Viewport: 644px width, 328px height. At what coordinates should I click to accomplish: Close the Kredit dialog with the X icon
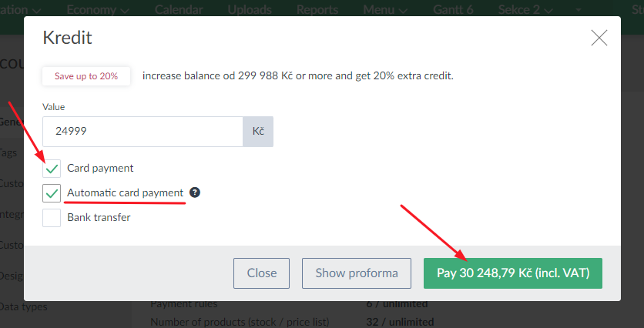[x=599, y=38]
